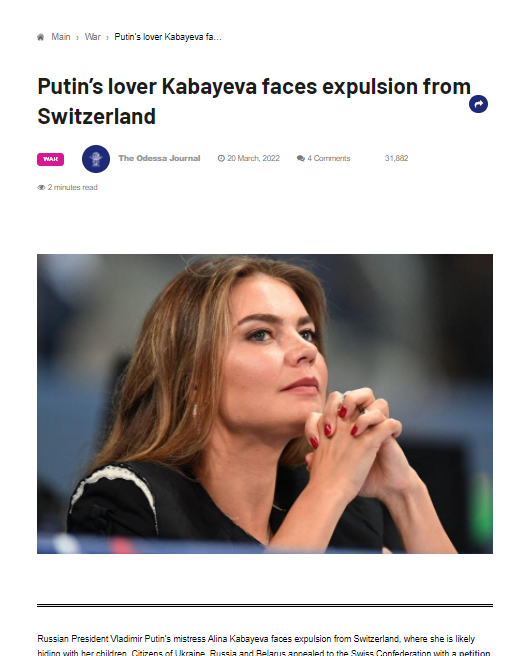Select the 20 March, 2022 date
Screen dimensions: 532x656
point(253,158)
